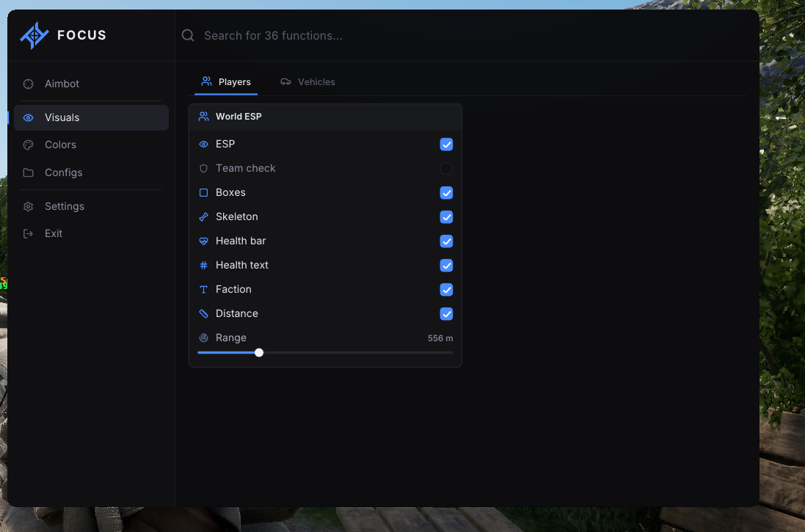Click the World ESP header icon
The height and width of the screenshot is (532, 805).
tap(204, 117)
